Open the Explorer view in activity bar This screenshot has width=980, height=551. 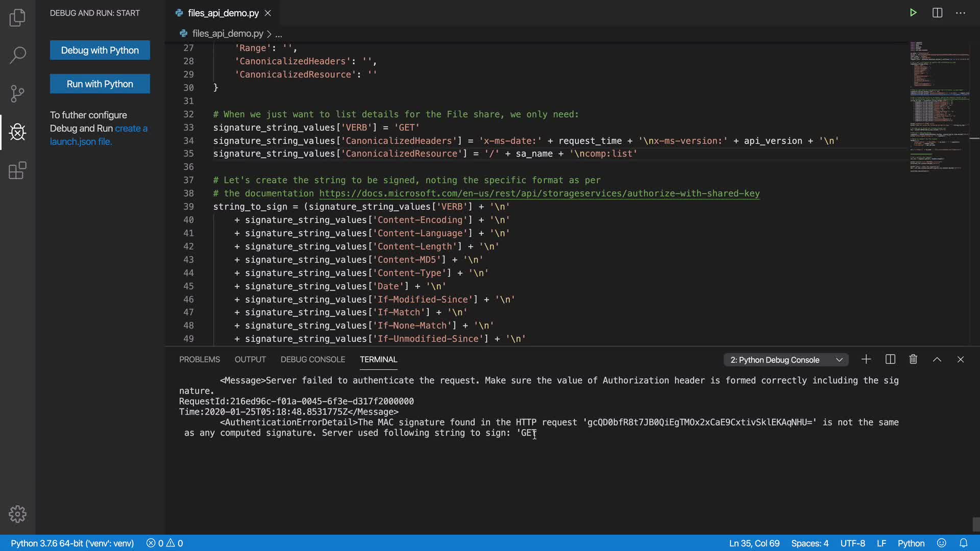(x=17, y=18)
